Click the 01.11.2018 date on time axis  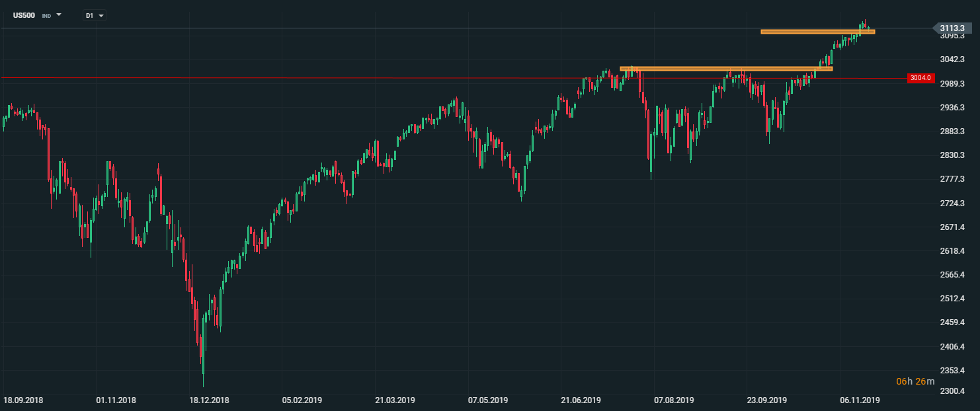tap(116, 400)
